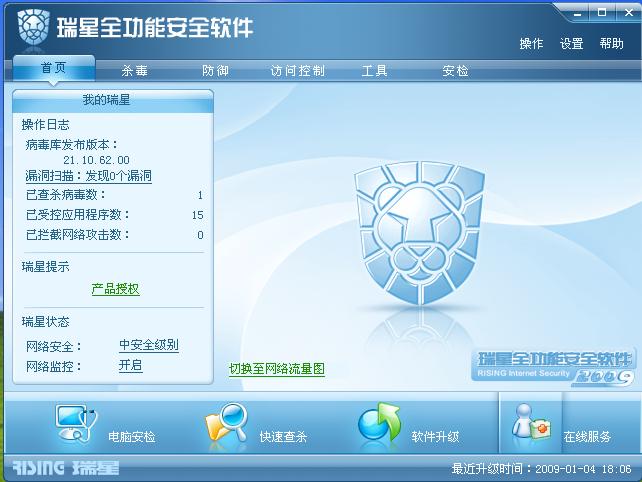Click the virus database version 21.10.62.00
Image resolution: width=642 pixels, height=482 pixels.
pos(96,160)
